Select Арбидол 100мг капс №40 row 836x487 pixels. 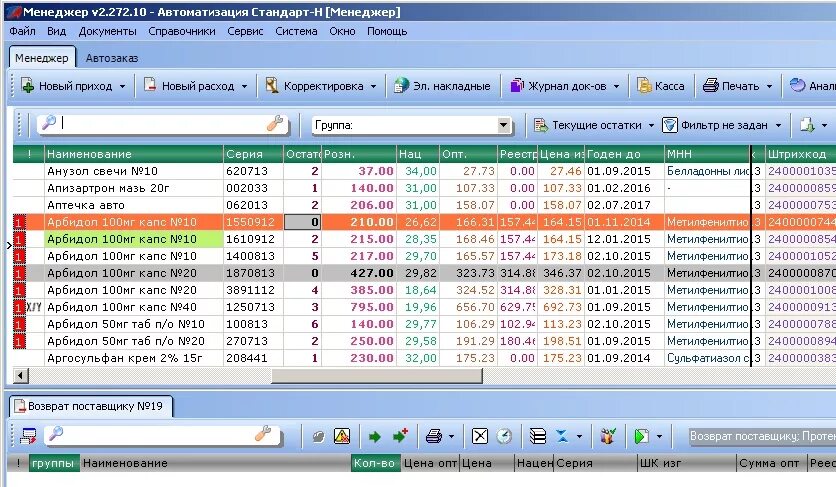tap(424, 307)
